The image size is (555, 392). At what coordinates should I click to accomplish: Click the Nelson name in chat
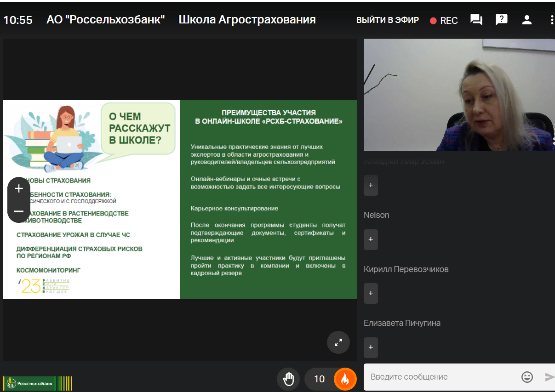click(x=377, y=215)
